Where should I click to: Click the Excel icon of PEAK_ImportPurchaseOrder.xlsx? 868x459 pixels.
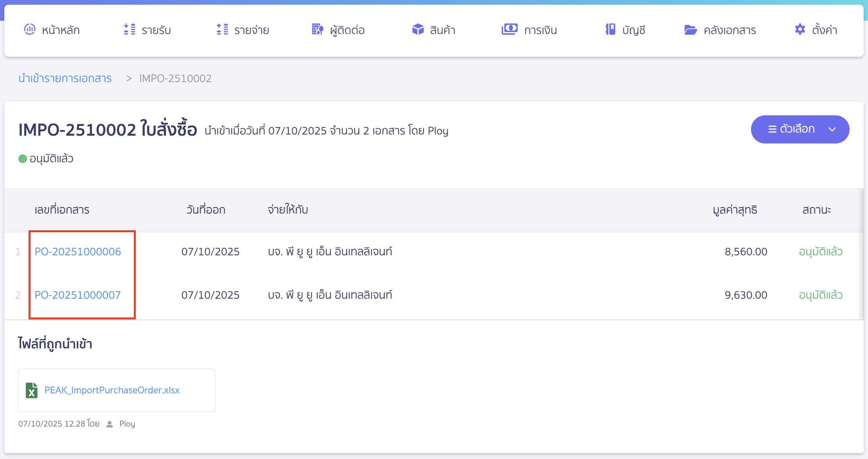[32, 390]
